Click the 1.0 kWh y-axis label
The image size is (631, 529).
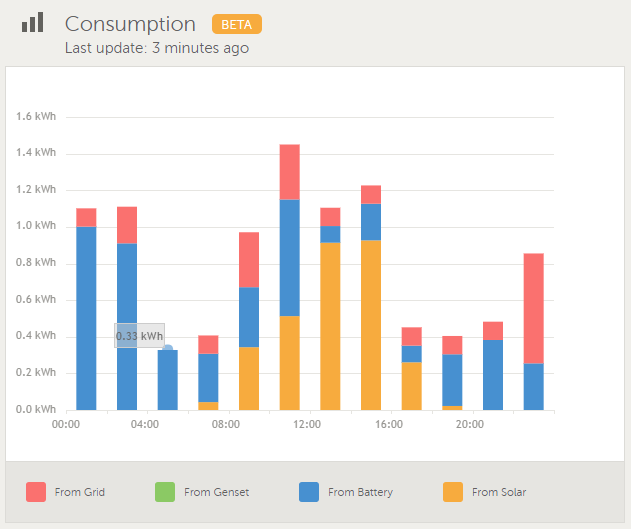coord(36,225)
